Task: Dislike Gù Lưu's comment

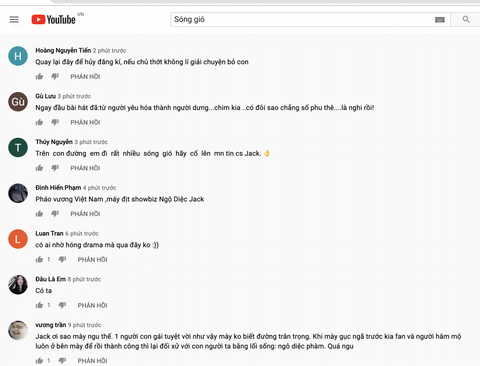Action: (x=55, y=122)
